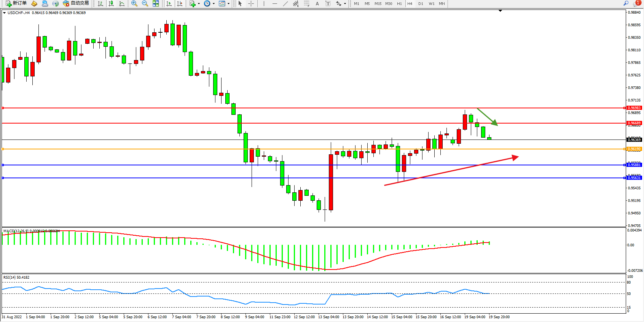Image resolution: width=644 pixels, height=322 pixels.
Task: Zoom out of the chart
Action: point(145,3)
